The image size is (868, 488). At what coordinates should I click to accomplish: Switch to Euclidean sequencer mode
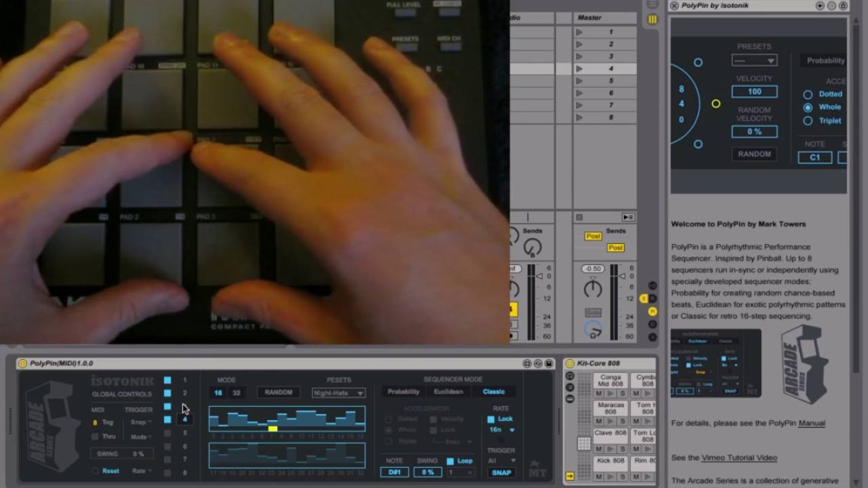point(448,392)
